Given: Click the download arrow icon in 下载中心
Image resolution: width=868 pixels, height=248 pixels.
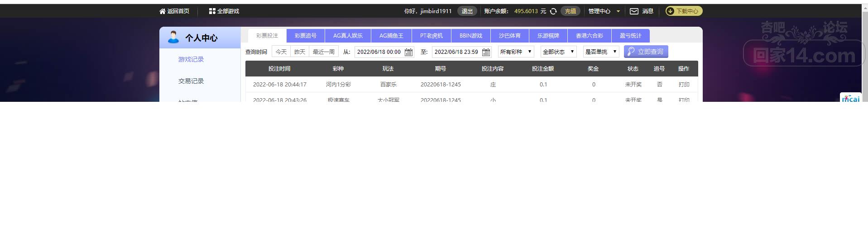Looking at the screenshot, I should pos(670,11).
